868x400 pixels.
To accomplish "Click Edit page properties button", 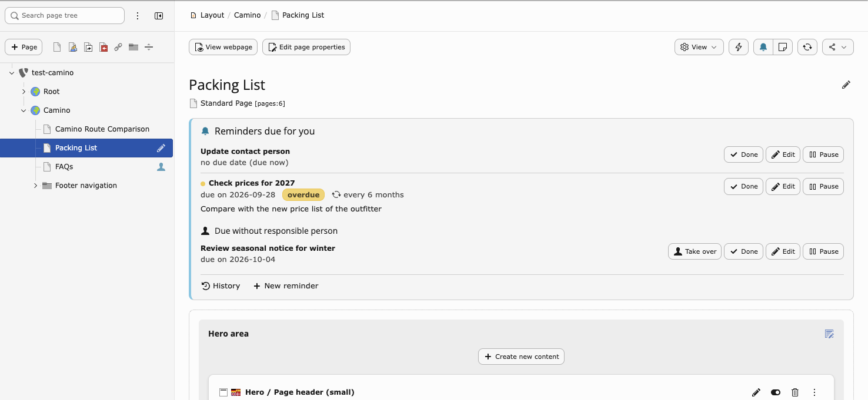I will tap(306, 47).
